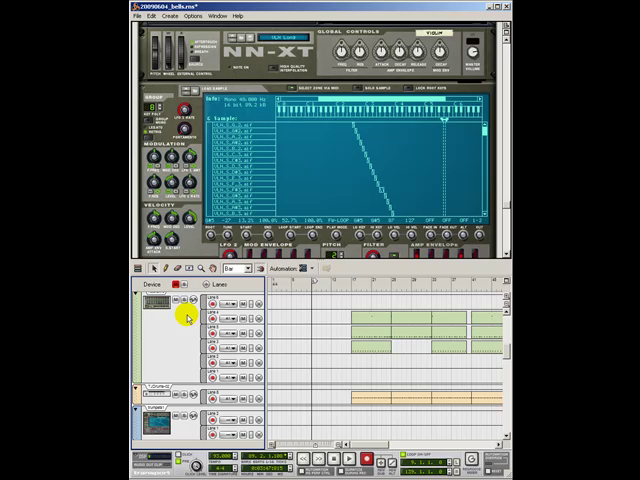Click the Time Signature field
Viewport: 640px width, 480px height.
point(220,468)
